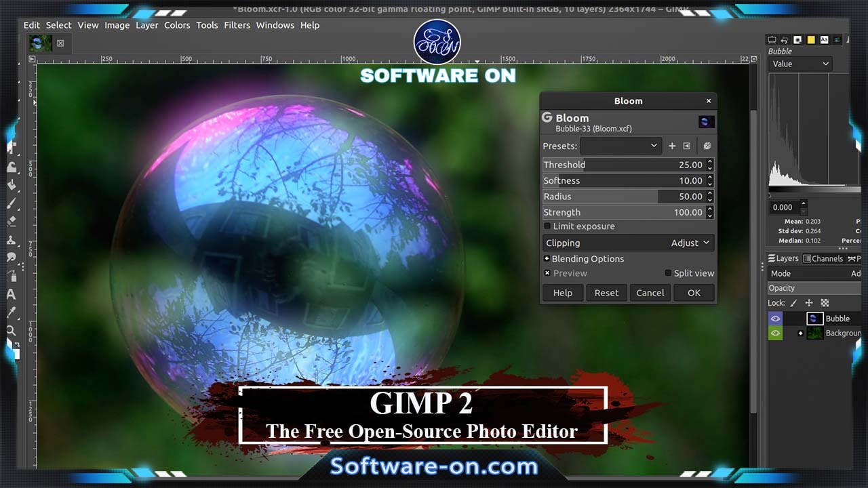Click the Bloom presets rightmost icon
Screen dimensions: 868x488
707,146
